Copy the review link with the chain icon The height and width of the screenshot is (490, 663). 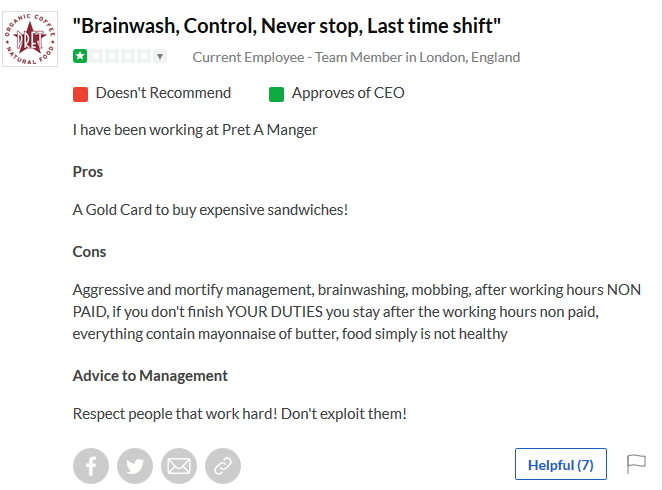pyautogui.click(x=223, y=465)
